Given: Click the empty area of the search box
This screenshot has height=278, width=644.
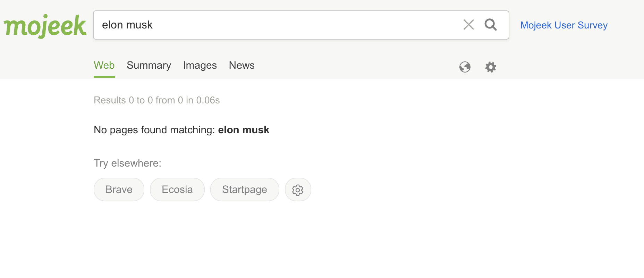Looking at the screenshot, I should coord(305,25).
